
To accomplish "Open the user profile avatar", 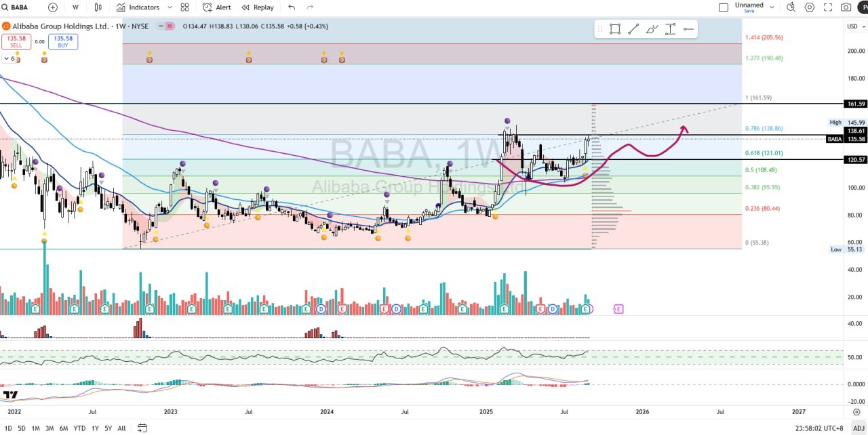I will click(863, 7).
